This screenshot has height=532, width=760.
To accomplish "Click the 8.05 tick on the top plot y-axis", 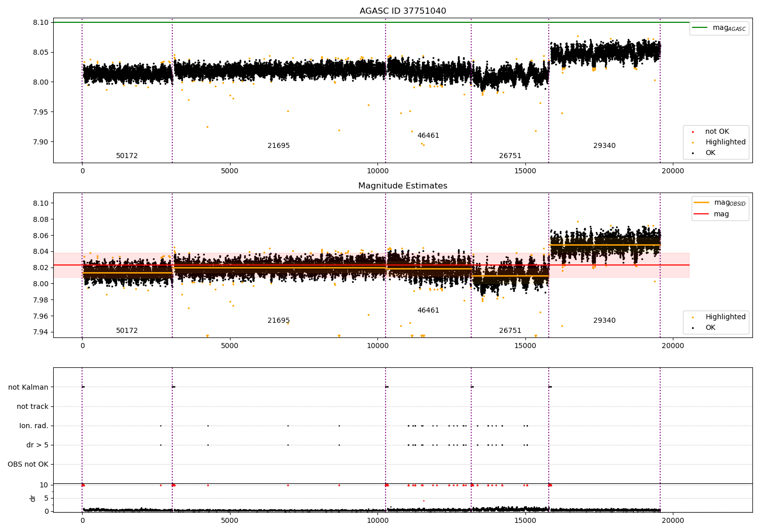I will point(42,52).
